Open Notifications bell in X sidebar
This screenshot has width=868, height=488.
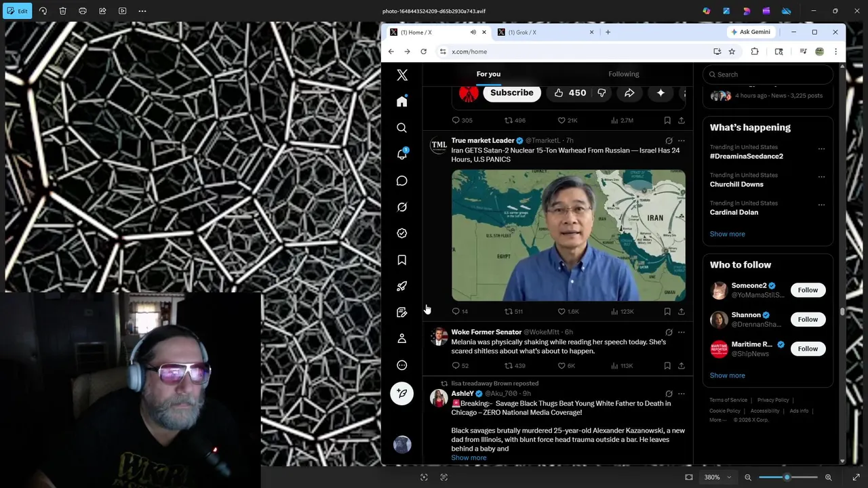point(402,154)
